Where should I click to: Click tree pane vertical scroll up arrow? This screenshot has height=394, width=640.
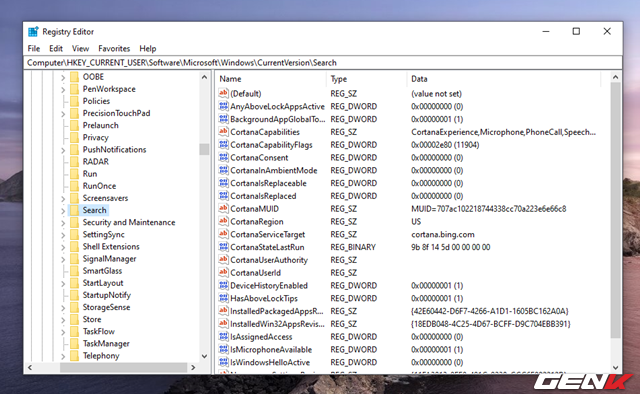[204, 77]
